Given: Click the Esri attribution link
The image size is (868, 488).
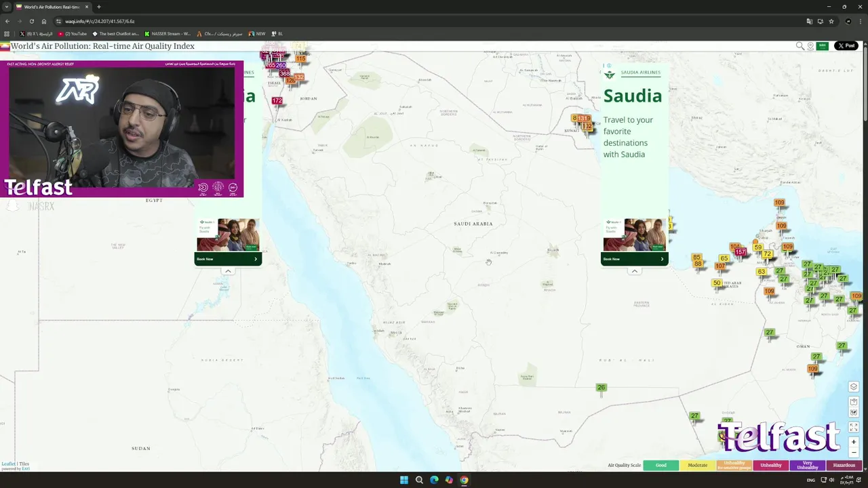Looking at the screenshot, I should 26,468.
